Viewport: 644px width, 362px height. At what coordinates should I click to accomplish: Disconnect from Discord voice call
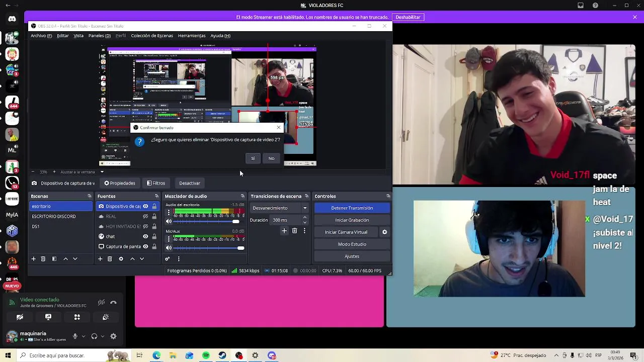[x=113, y=303]
